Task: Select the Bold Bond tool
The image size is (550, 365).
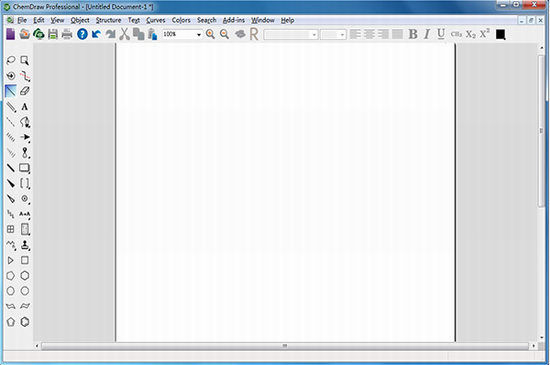Action: point(11,168)
